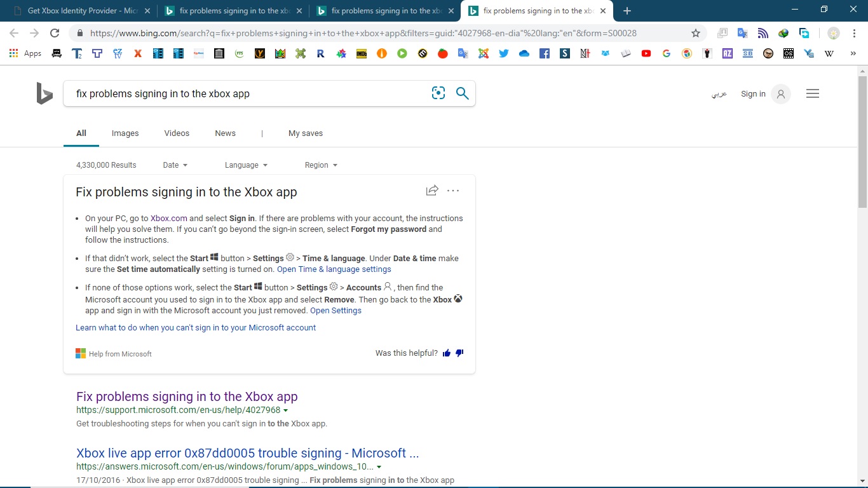Click the thumbs up helpful icon
868x488 pixels.
pos(447,353)
